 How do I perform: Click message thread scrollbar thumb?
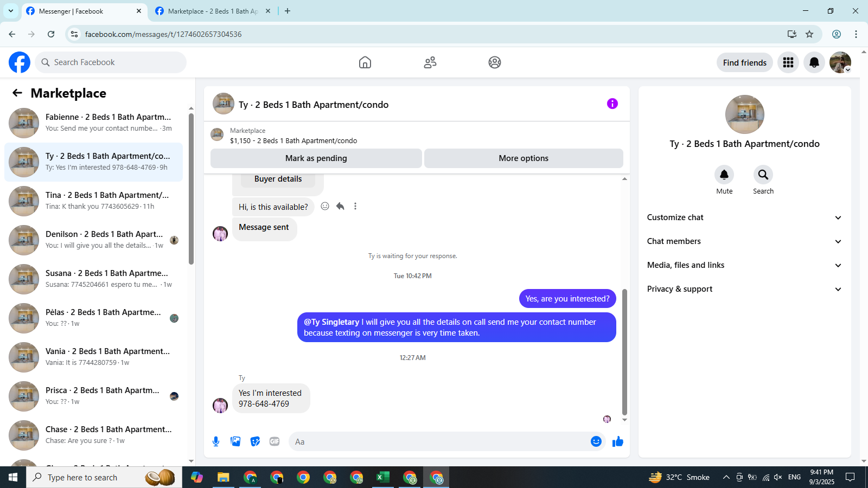624,352
